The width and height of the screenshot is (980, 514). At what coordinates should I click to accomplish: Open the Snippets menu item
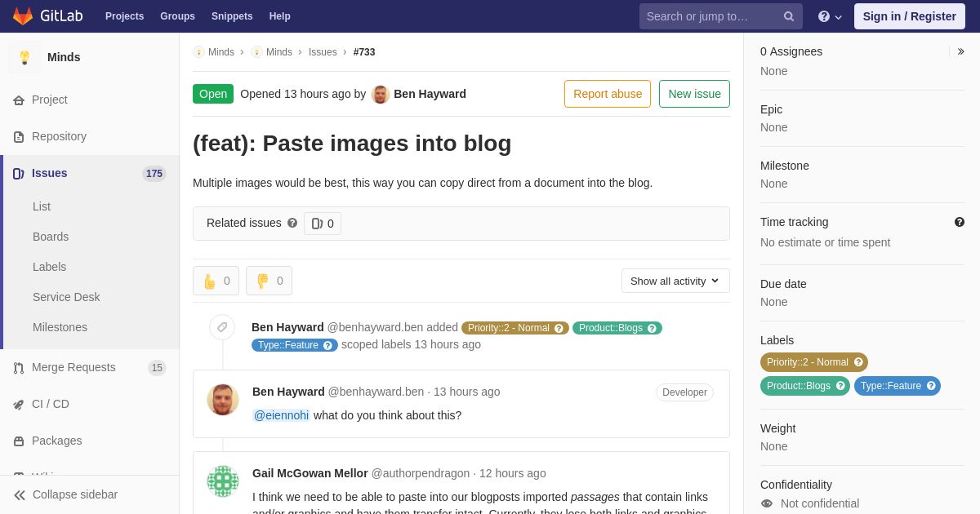pos(232,16)
